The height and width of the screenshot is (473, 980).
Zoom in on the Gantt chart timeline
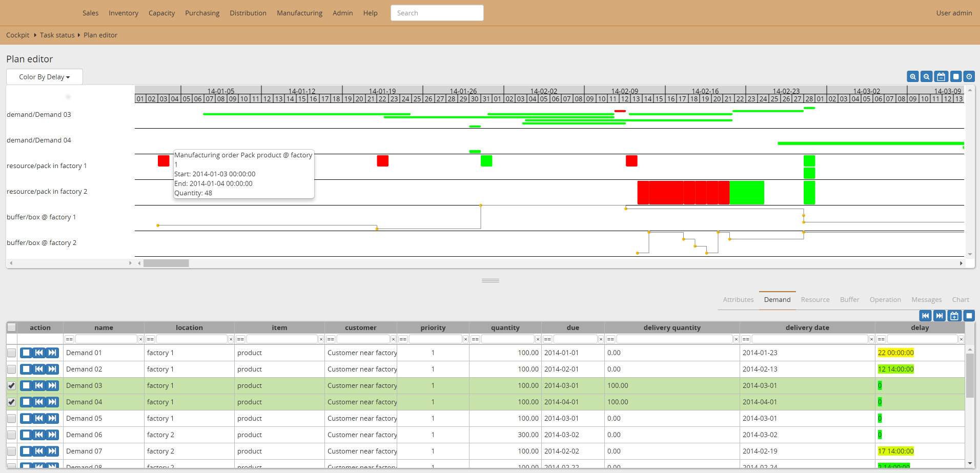click(913, 76)
